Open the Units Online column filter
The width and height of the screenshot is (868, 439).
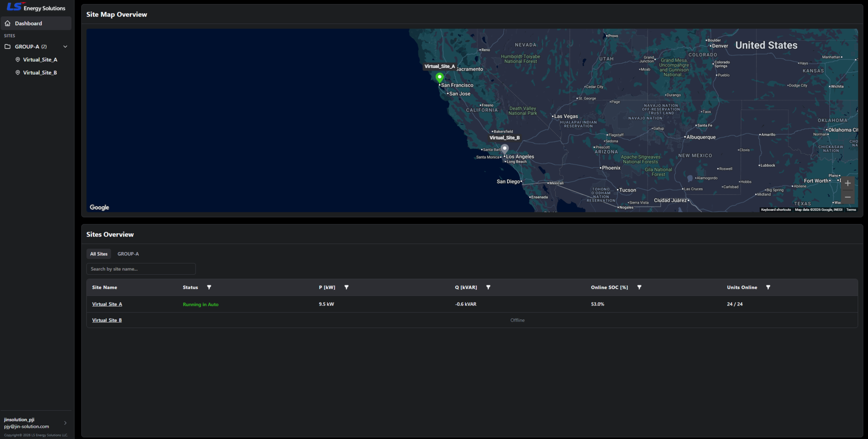tap(768, 288)
